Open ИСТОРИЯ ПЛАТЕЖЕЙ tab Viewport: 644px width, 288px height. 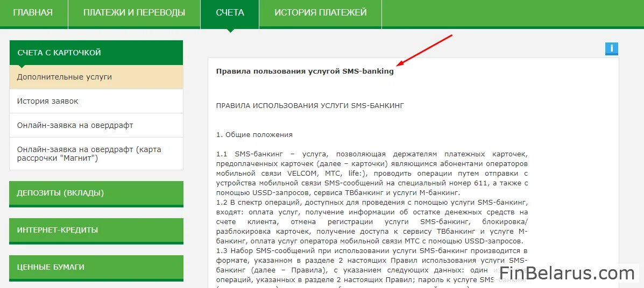click(x=320, y=13)
